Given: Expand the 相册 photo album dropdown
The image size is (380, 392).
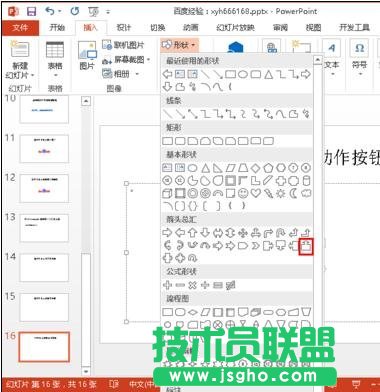Looking at the screenshot, I should [x=136, y=74].
